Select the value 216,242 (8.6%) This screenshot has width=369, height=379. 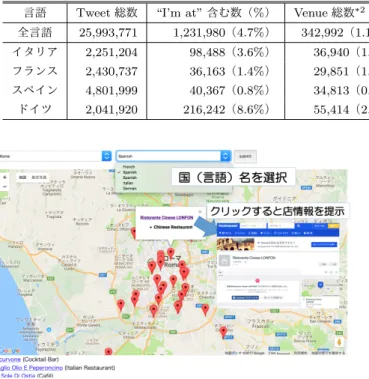coord(226,109)
